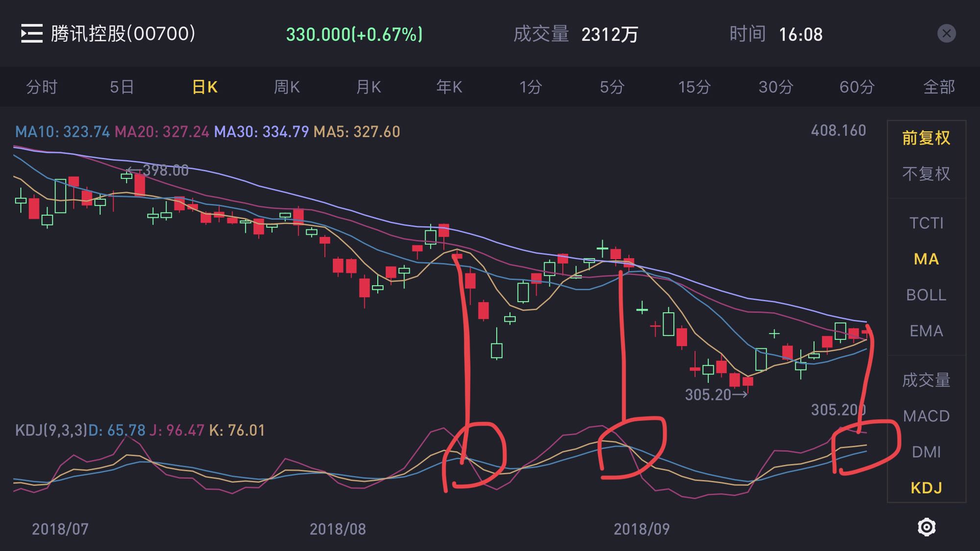Show 成交量 volume sub-indicator
The image size is (980, 551).
(926, 380)
